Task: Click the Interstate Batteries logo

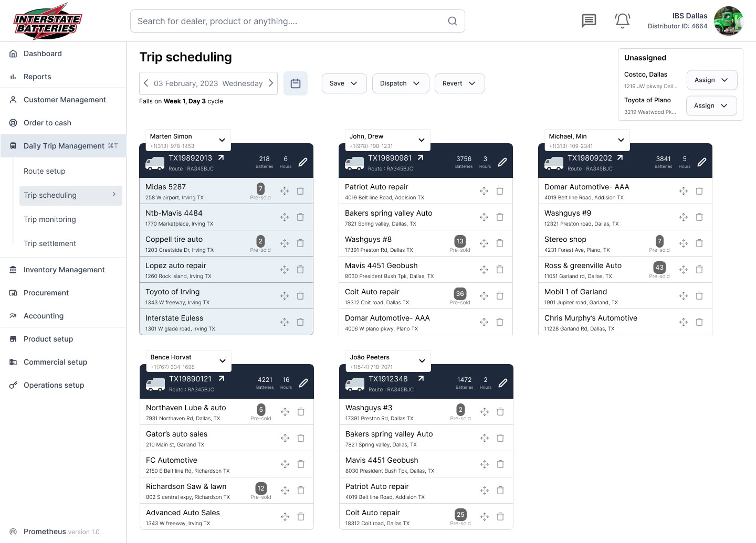Action: coord(47,22)
